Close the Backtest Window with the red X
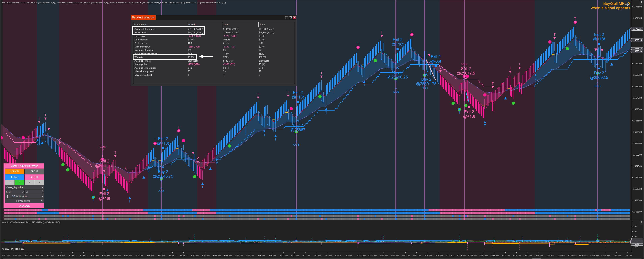 tap(294, 17)
